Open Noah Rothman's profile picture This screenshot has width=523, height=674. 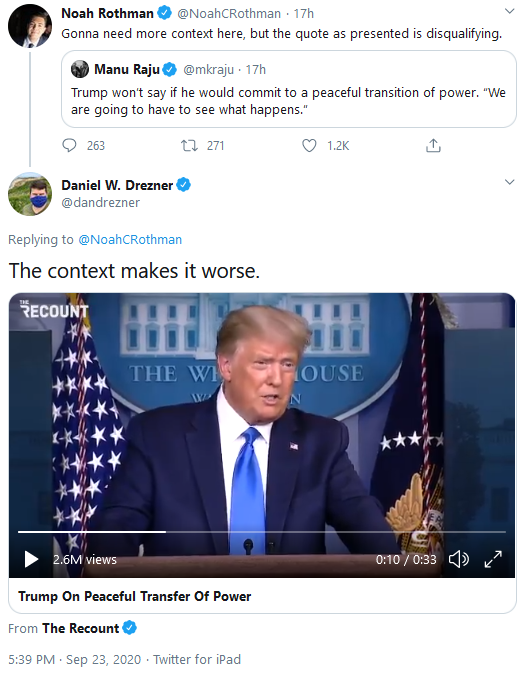tap(30, 26)
